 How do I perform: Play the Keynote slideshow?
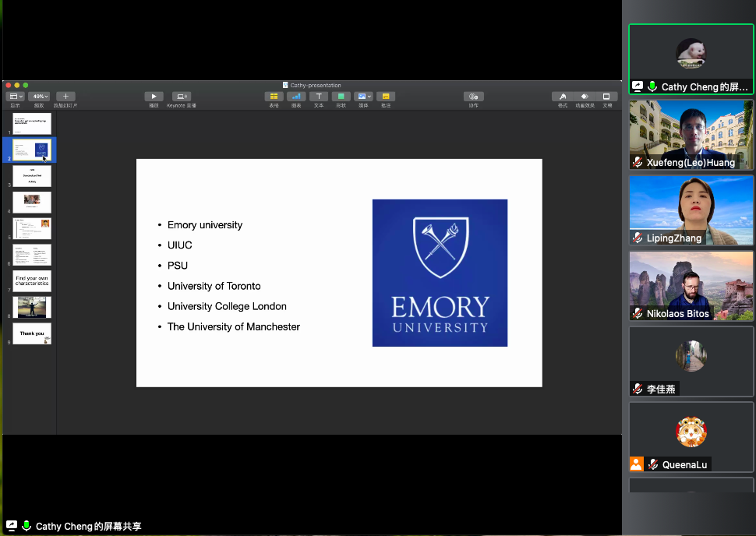tap(154, 97)
